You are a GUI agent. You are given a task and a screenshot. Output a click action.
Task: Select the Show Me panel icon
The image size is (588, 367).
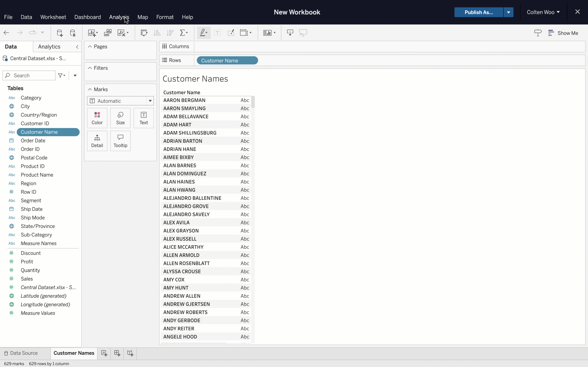tap(551, 33)
